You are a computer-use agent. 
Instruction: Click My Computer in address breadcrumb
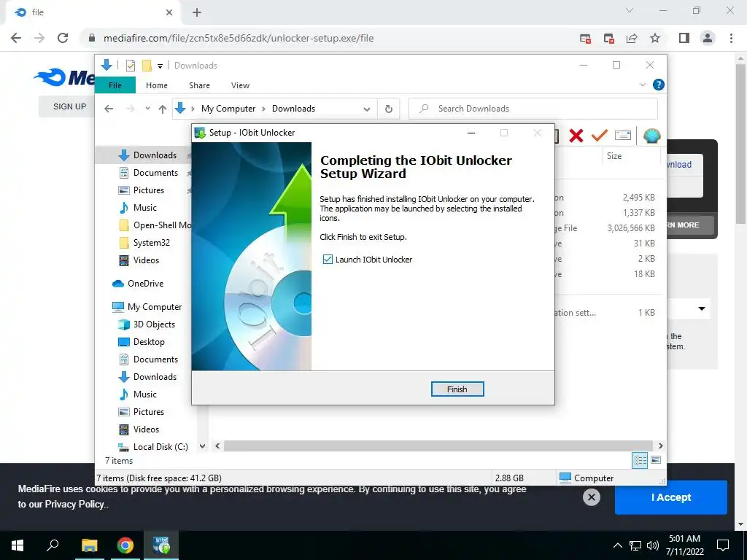pos(228,109)
